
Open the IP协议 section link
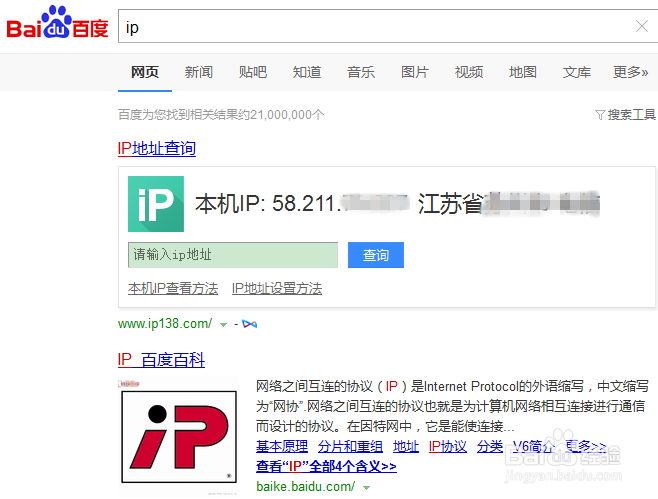click(448, 446)
